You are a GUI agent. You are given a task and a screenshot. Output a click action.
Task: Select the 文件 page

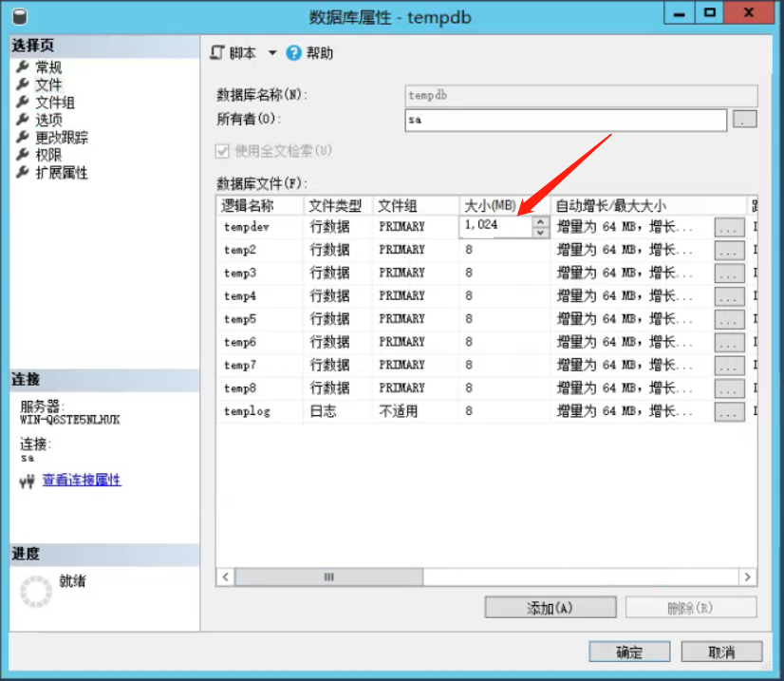pyautogui.click(x=48, y=85)
